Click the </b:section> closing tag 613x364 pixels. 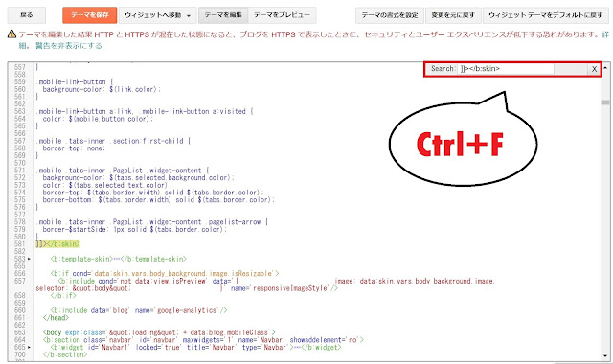(65, 354)
